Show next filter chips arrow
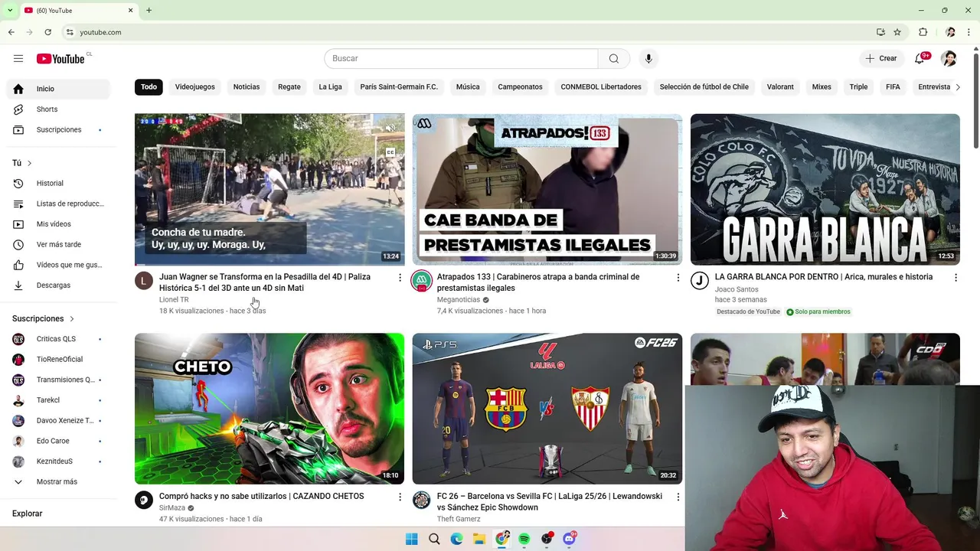This screenshot has width=980, height=551. pyautogui.click(x=957, y=87)
